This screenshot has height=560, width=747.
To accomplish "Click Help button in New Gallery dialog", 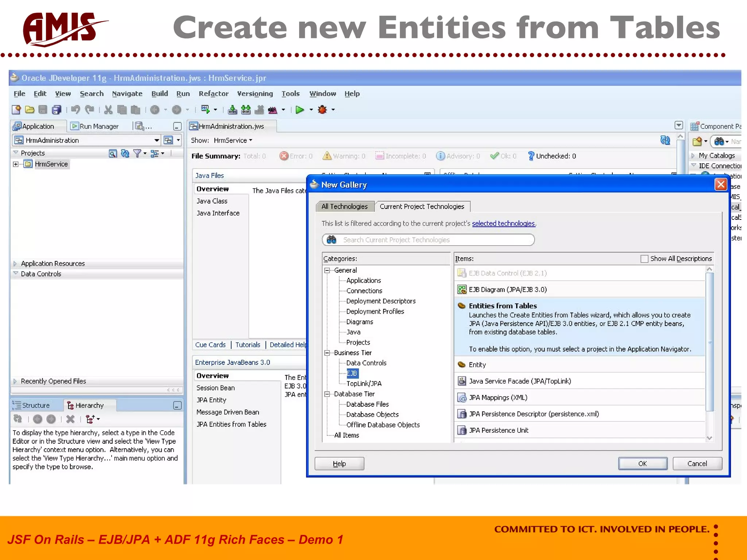I will click(x=339, y=463).
